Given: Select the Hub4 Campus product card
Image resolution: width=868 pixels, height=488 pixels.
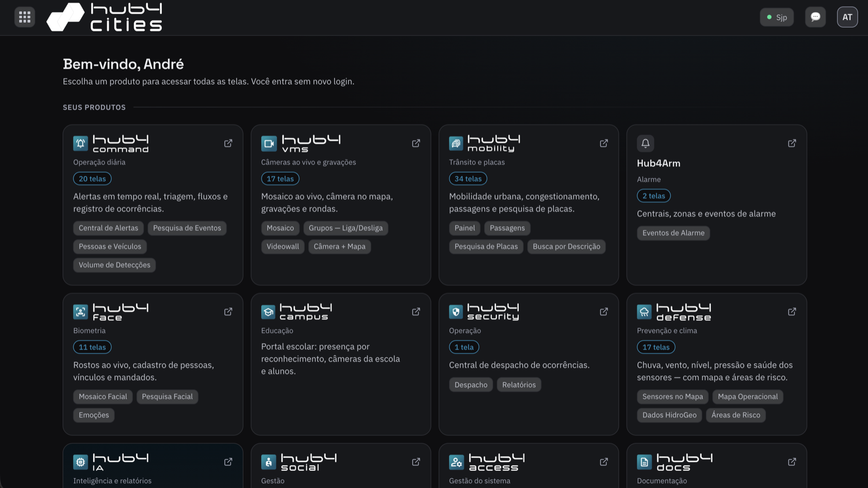Looking at the screenshot, I should point(341,364).
